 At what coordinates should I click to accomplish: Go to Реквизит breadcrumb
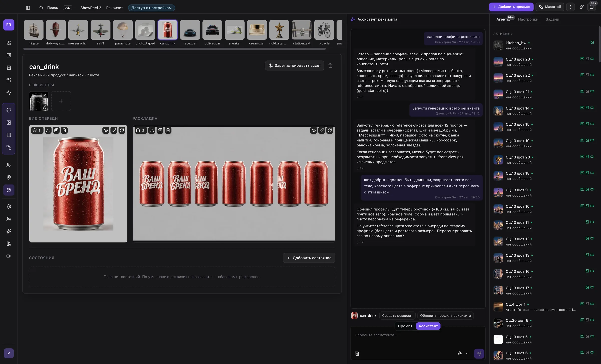pyautogui.click(x=114, y=8)
